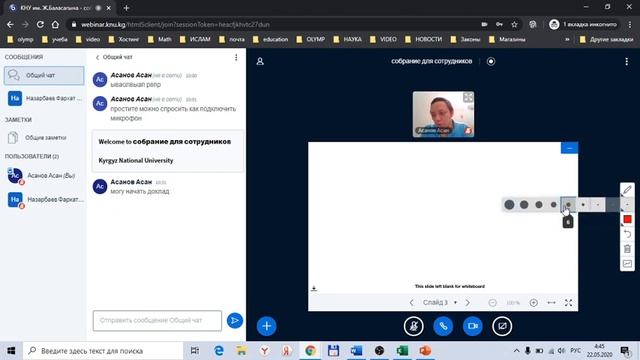The width and height of the screenshot is (640, 360).
Task: Open incognito profile indicator
Action: pos(583,24)
